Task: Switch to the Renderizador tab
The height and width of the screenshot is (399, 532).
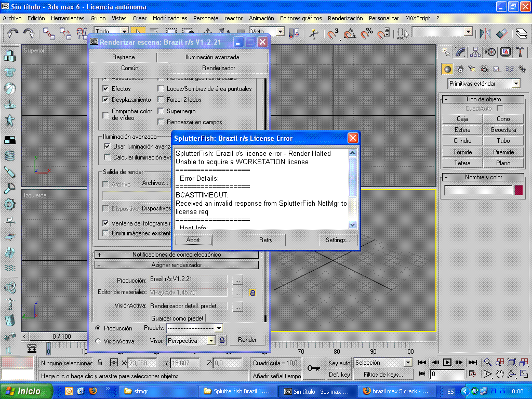Action: (219, 68)
